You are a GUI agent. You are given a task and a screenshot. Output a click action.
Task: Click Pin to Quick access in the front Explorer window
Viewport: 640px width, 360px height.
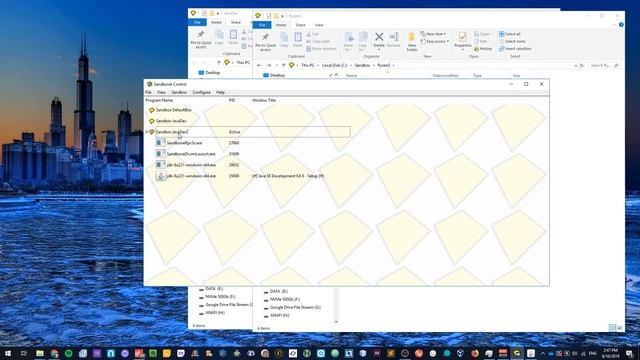pos(266,42)
